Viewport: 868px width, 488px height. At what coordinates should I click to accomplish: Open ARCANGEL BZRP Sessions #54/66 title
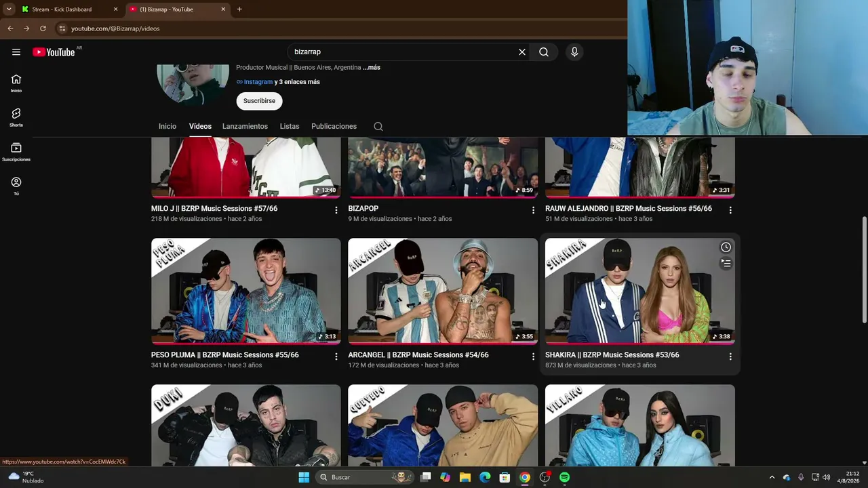coord(418,355)
